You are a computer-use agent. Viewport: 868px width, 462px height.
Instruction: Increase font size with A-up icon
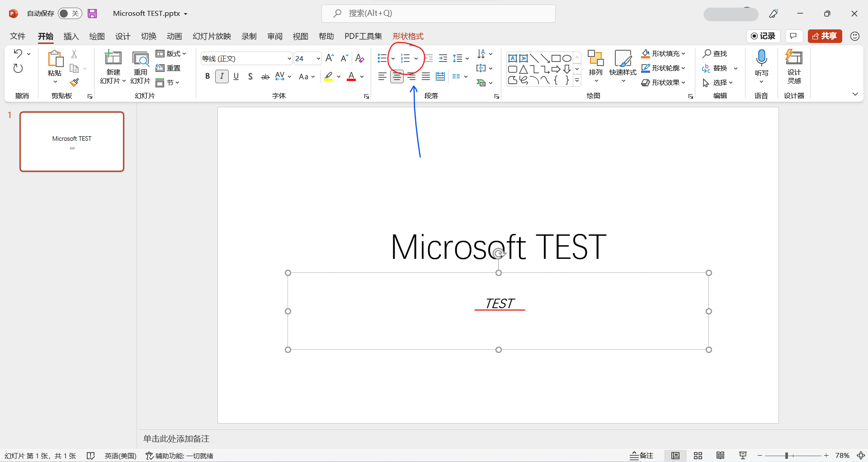330,58
